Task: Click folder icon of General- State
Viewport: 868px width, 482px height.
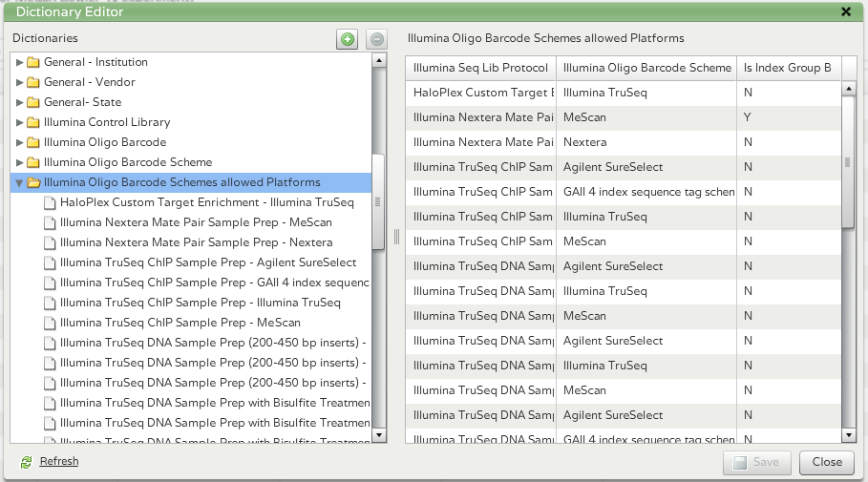Action: 33,102
